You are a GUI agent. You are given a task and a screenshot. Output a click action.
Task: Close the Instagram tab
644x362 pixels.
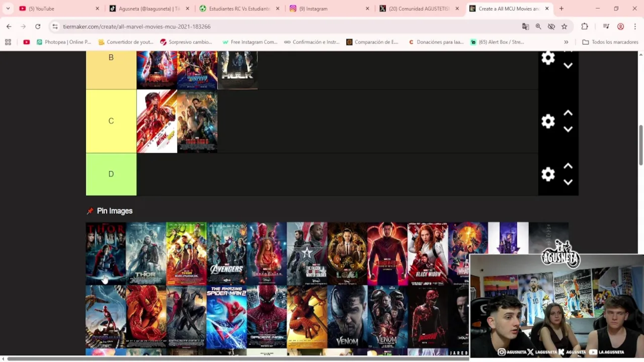pyautogui.click(x=367, y=9)
